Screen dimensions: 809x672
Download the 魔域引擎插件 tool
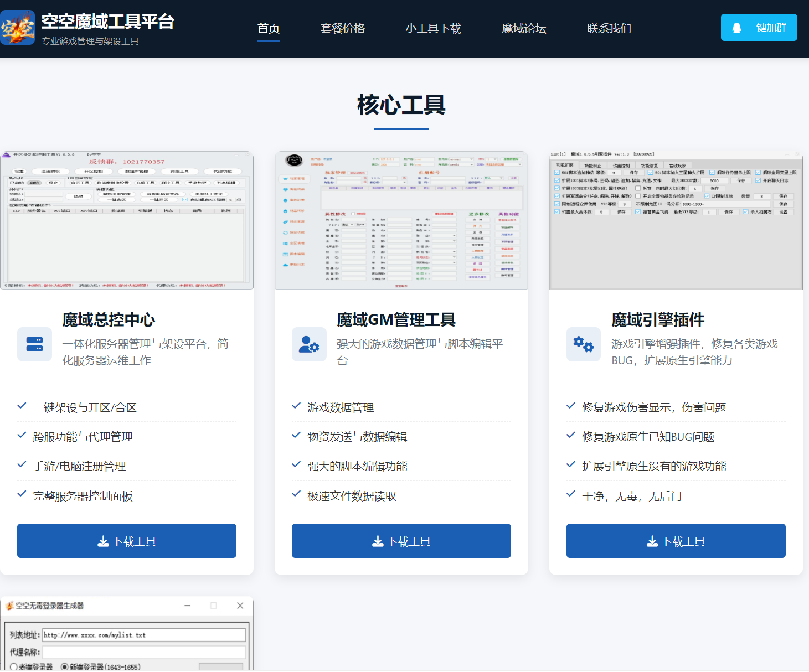[x=676, y=541]
